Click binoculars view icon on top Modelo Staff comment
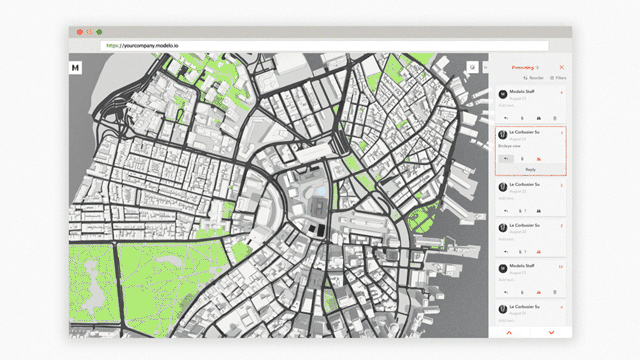 click(x=539, y=118)
